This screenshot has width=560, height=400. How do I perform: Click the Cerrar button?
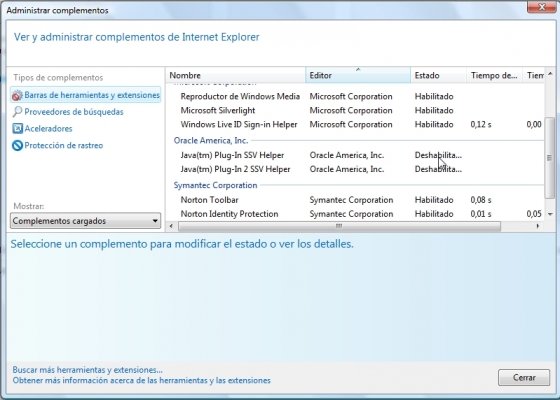(x=524, y=378)
